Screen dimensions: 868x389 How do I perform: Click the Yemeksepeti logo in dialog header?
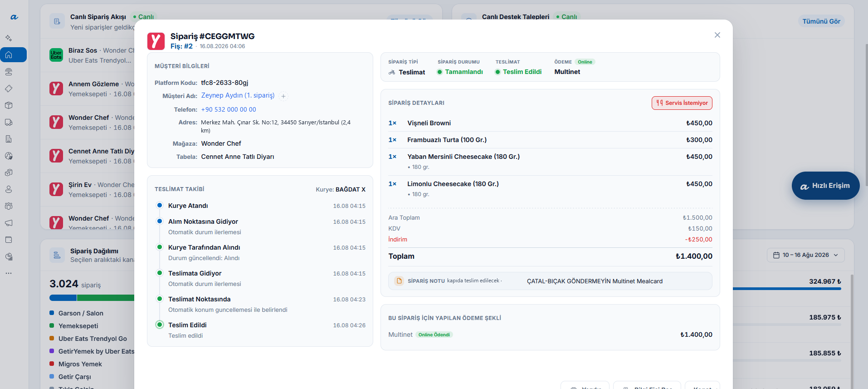[x=156, y=41]
